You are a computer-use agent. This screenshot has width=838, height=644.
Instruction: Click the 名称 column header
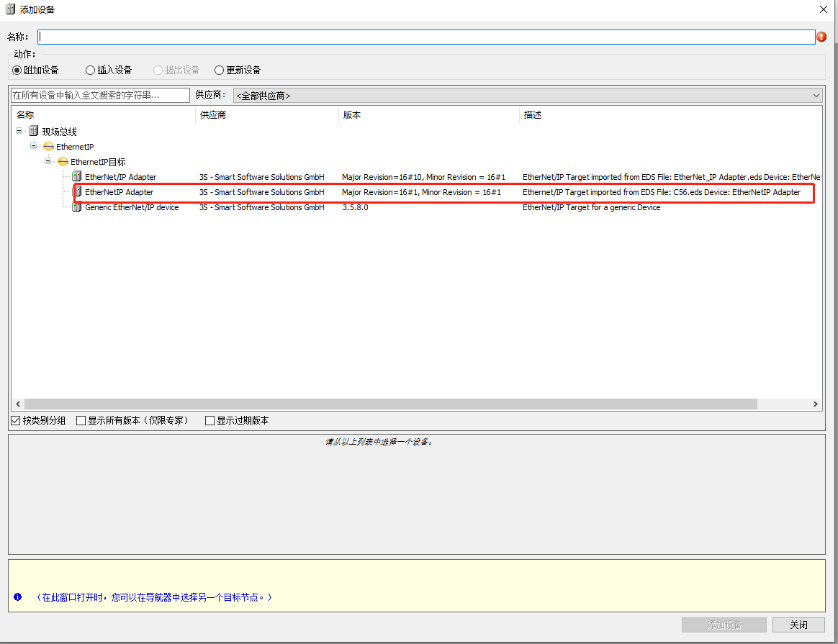104,115
